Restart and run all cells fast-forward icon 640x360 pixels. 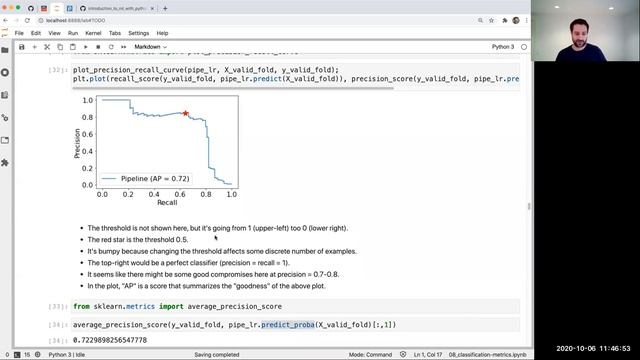pyautogui.click(x=123, y=47)
